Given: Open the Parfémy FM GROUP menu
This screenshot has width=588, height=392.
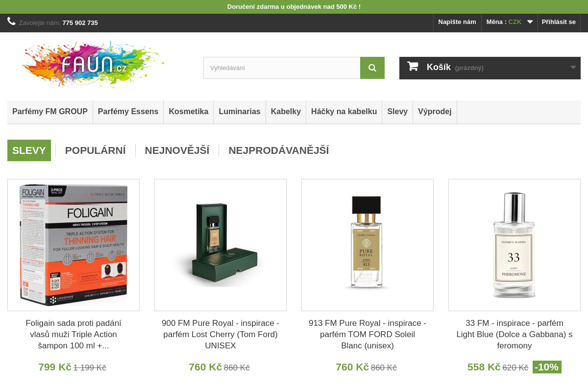Looking at the screenshot, I should coord(50,112).
